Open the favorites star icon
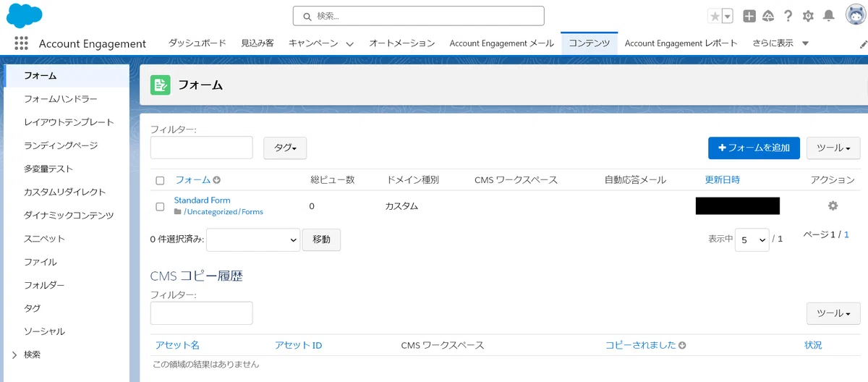Screen dimensions: 868x382 (x=715, y=16)
